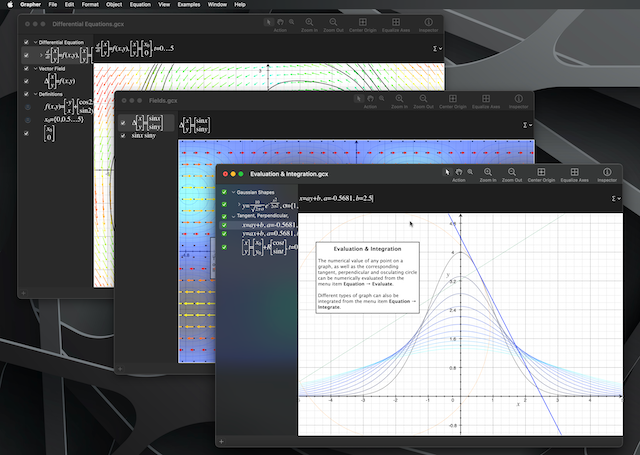The height and width of the screenshot is (455, 640).
Task: Collapse the Vector Field group
Action: click(36, 69)
